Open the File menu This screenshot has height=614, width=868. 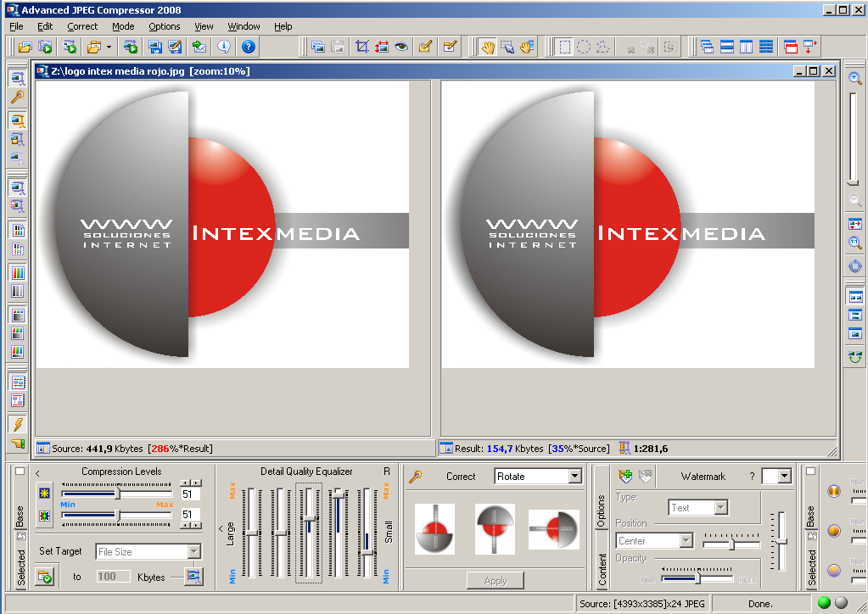click(17, 26)
